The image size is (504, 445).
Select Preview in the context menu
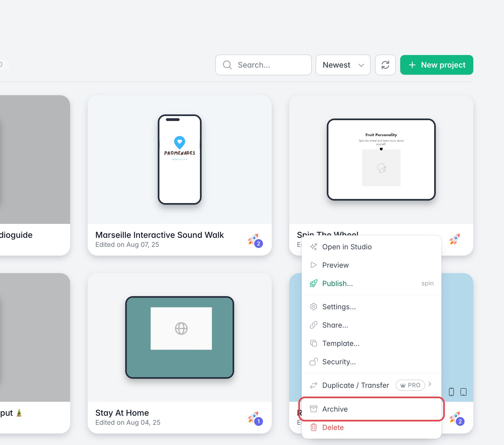371,265
